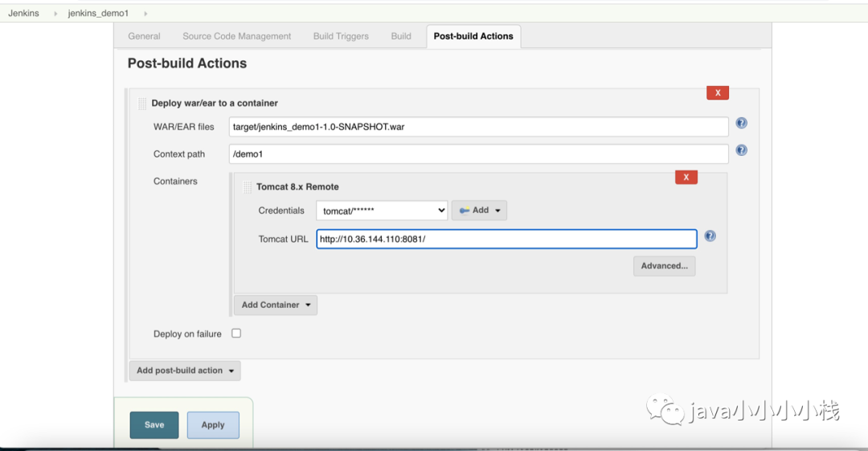Viewport: 868px width, 451px height.
Task: Show Advanced container options
Action: (664, 266)
